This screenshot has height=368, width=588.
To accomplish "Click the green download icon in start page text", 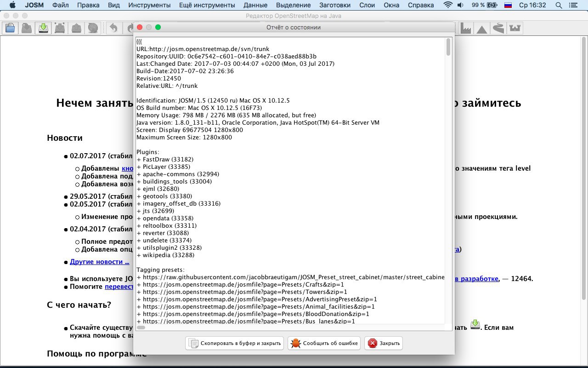I will [475, 325].
